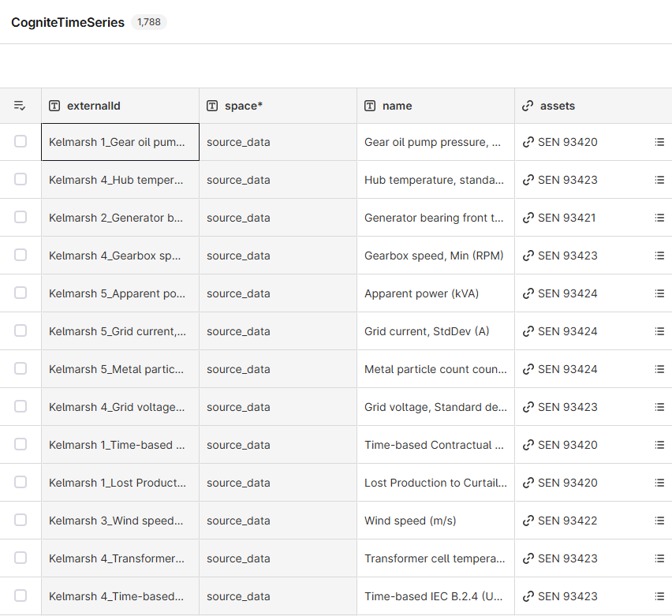Open list icon in Metal particle count row
The width and height of the screenshot is (672, 616).
point(659,369)
